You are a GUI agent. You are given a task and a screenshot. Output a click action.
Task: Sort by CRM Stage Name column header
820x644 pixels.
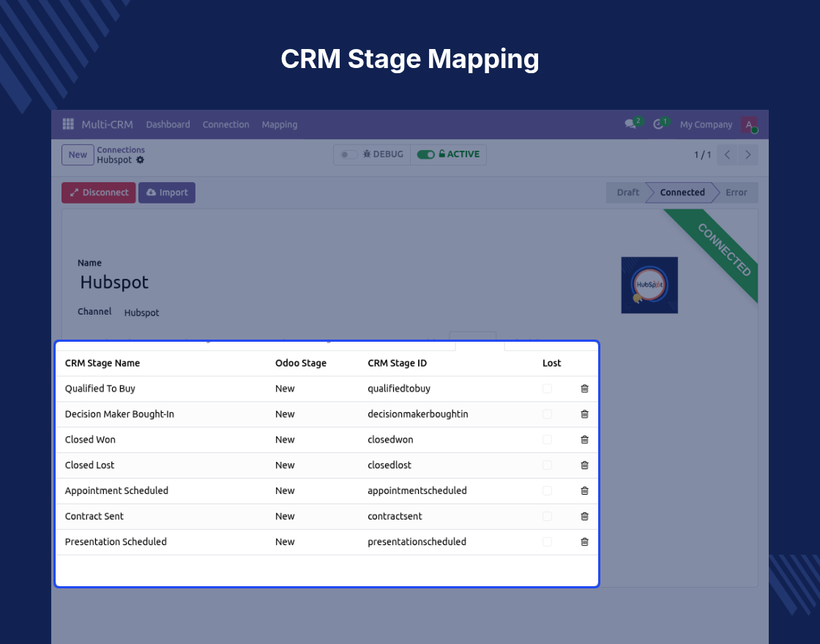[102, 363]
